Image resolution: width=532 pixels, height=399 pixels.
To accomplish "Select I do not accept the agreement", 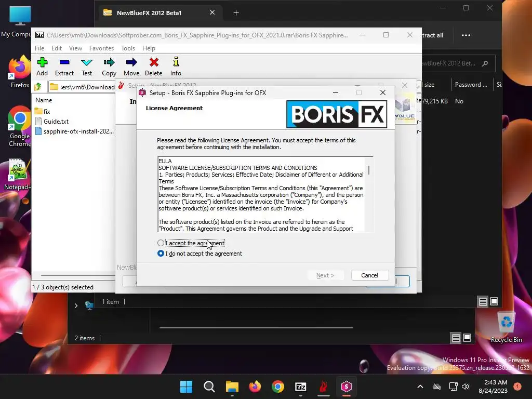I will pyautogui.click(x=200, y=254).
